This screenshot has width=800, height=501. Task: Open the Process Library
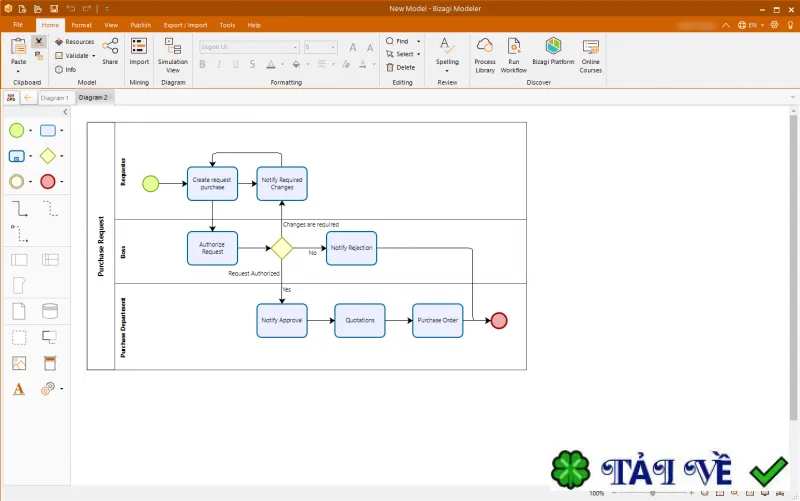pyautogui.click(x=485, y=55)
